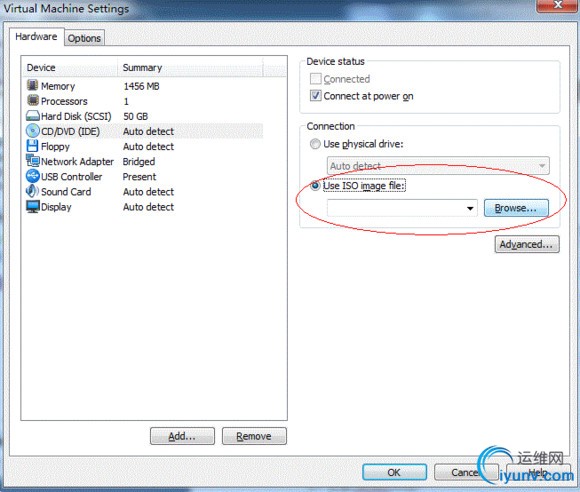This screenshot has height=492, width=580.
Task: Uncheck Connect at power on
Action: (316, 96)
